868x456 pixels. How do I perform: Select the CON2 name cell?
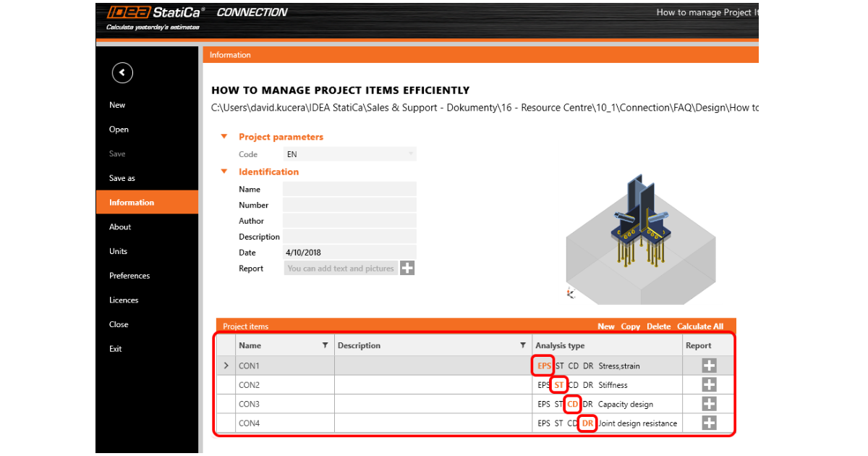[284, 385]
